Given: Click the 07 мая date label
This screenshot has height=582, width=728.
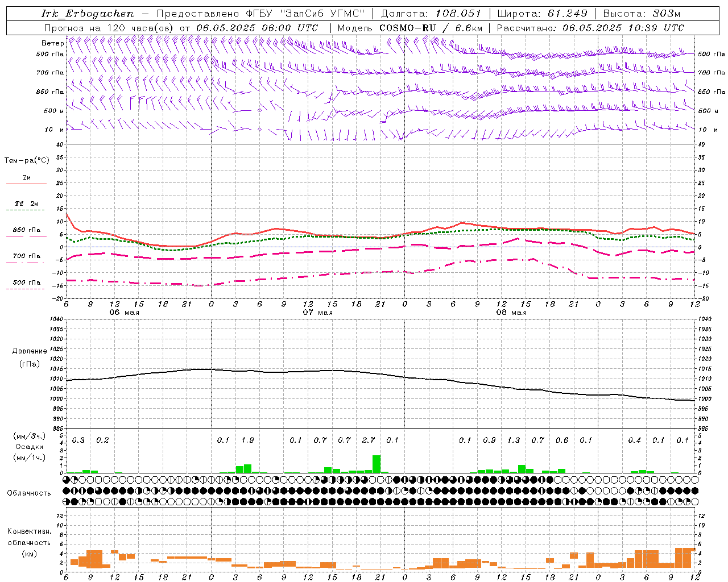Looking at the screenshot, I should (317, 313).
